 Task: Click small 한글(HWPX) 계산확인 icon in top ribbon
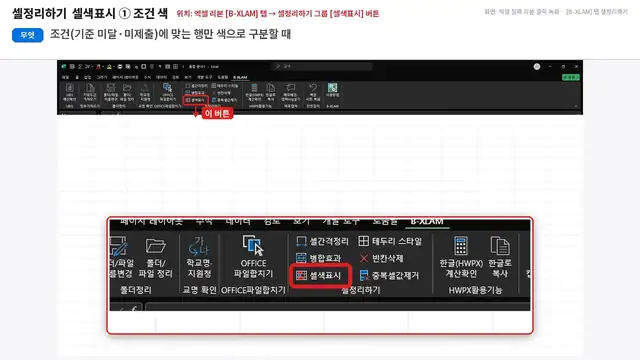point(254,88)
